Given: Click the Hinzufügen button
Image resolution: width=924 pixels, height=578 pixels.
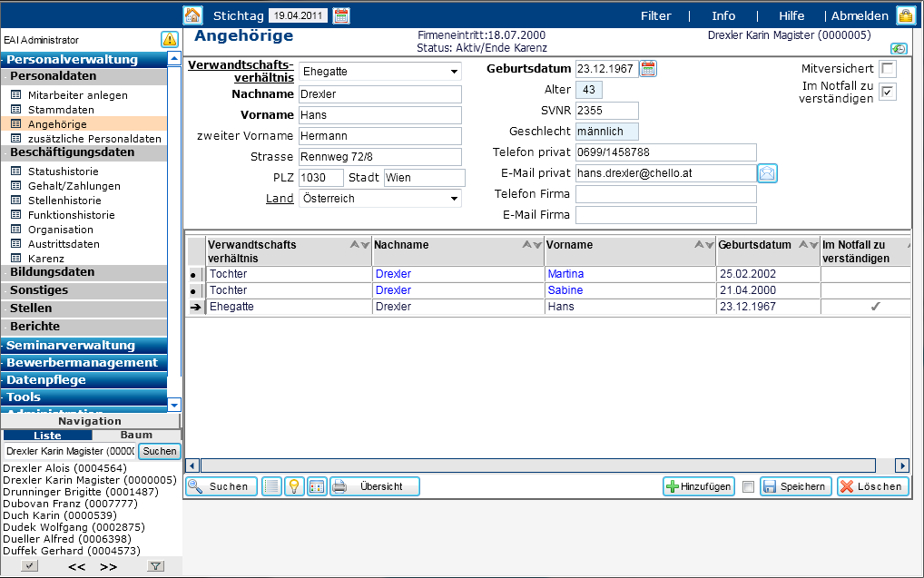Looking at the screenshot, I should (x=699, y=486).
